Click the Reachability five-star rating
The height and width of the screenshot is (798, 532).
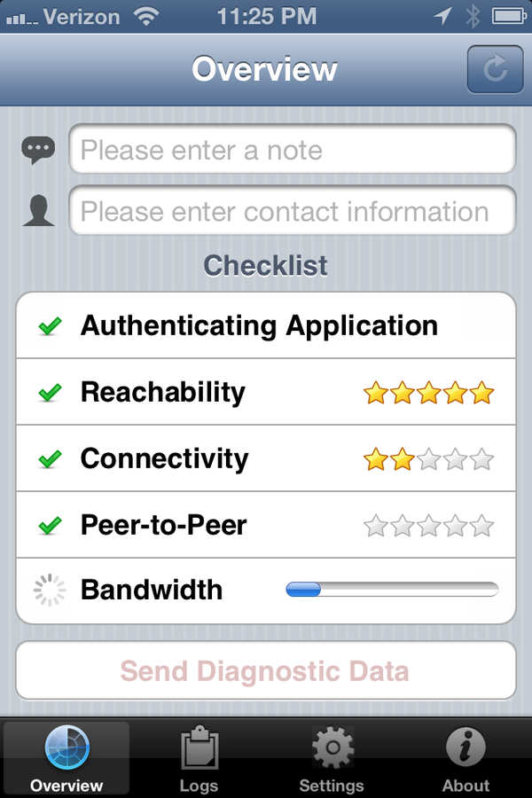coord(428,393)
